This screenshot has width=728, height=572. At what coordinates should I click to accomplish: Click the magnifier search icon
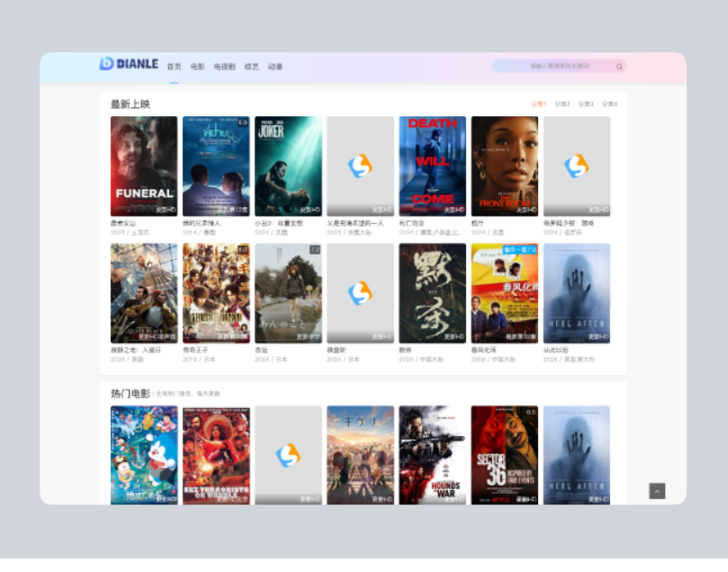[619, 67]
